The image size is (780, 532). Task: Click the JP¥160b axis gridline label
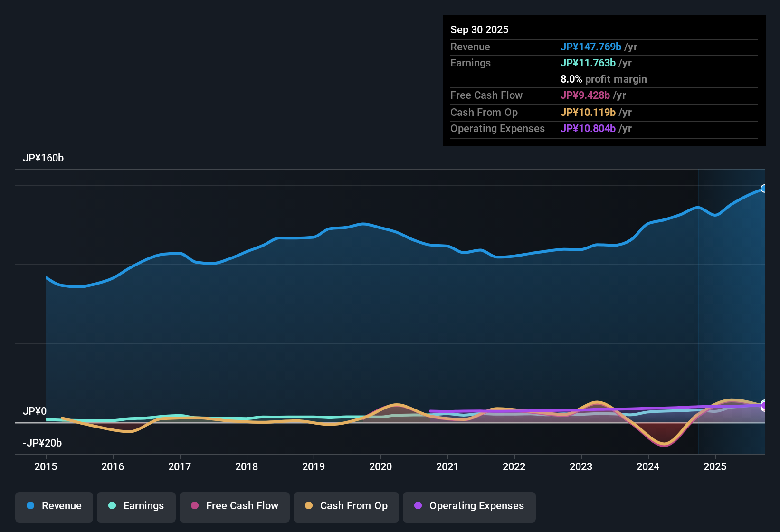click(43, 158)
